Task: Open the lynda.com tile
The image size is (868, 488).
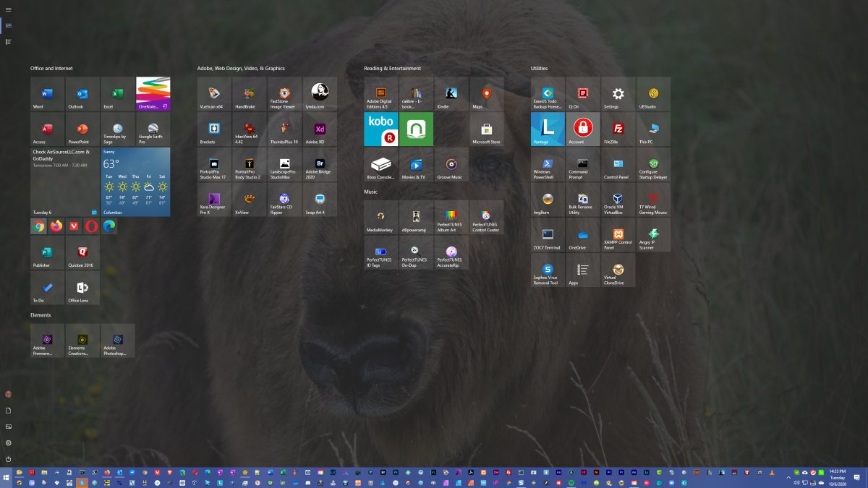Action: click(320, 94)
